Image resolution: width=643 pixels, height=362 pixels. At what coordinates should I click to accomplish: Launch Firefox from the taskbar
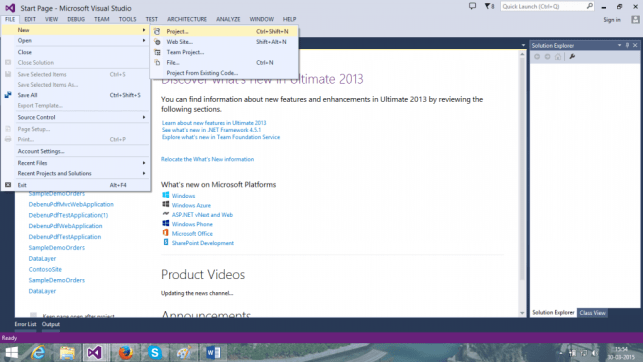click(x=125, y=353)
